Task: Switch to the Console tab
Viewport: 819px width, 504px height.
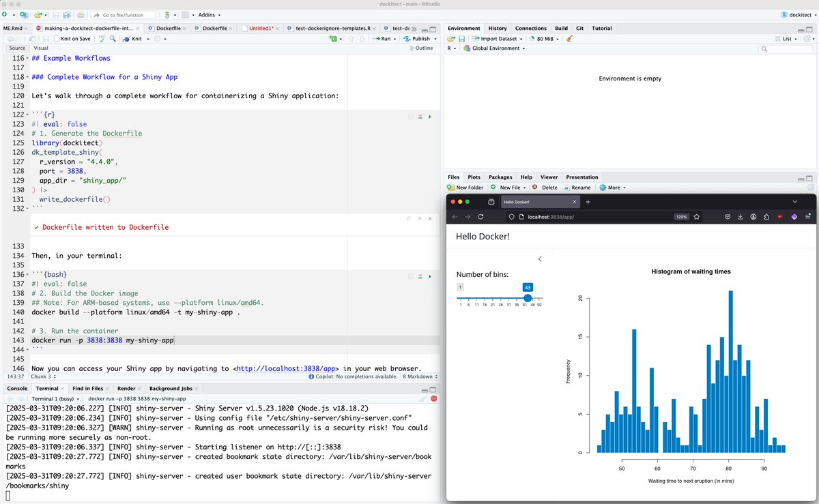Action: click(x=17, y=388)
